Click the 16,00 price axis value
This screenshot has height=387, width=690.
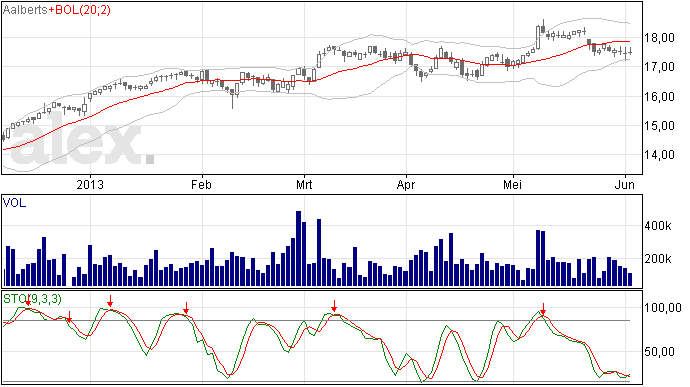pos(660,96)
